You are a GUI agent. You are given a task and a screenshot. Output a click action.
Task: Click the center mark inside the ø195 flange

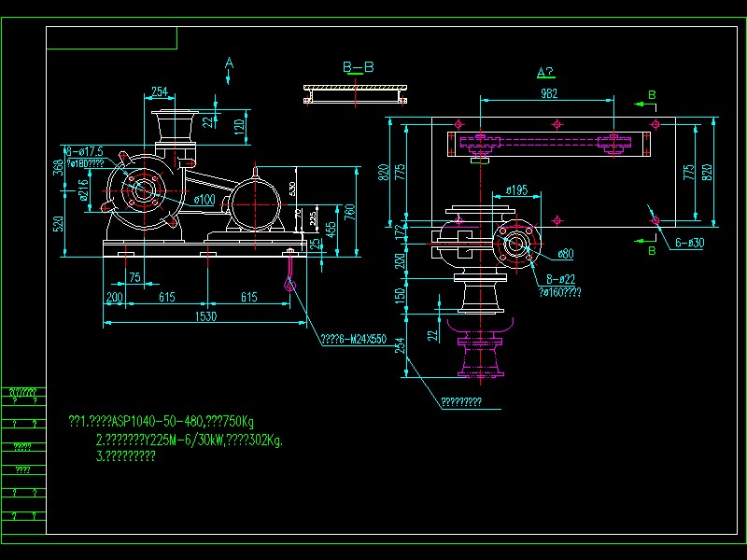(x=516, y=245)
